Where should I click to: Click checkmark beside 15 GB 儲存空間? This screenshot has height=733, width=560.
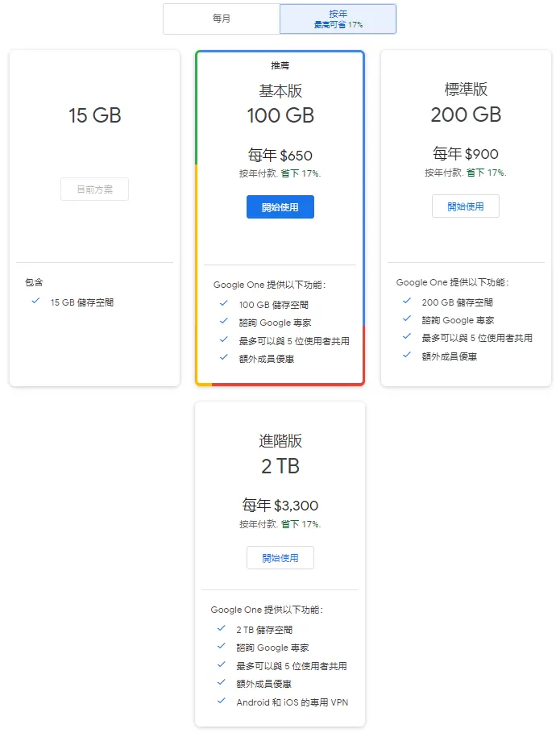(35, 302)
